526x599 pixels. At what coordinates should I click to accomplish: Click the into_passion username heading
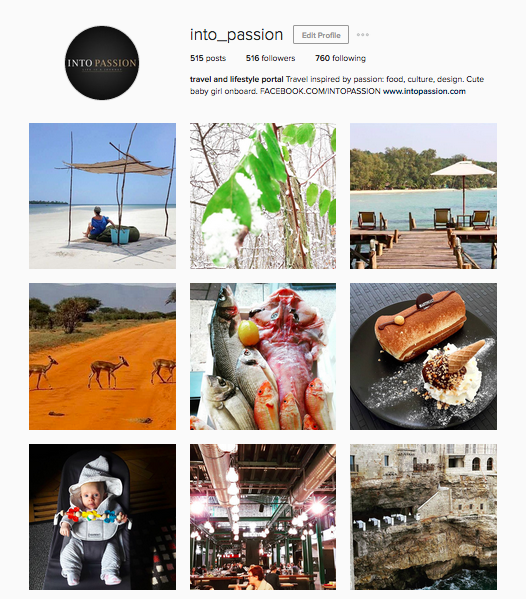[x=236, y=35]
